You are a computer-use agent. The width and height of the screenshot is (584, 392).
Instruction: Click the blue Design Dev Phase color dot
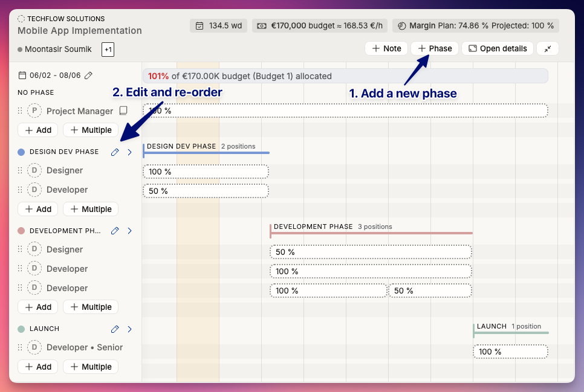[x=21, y=152]
